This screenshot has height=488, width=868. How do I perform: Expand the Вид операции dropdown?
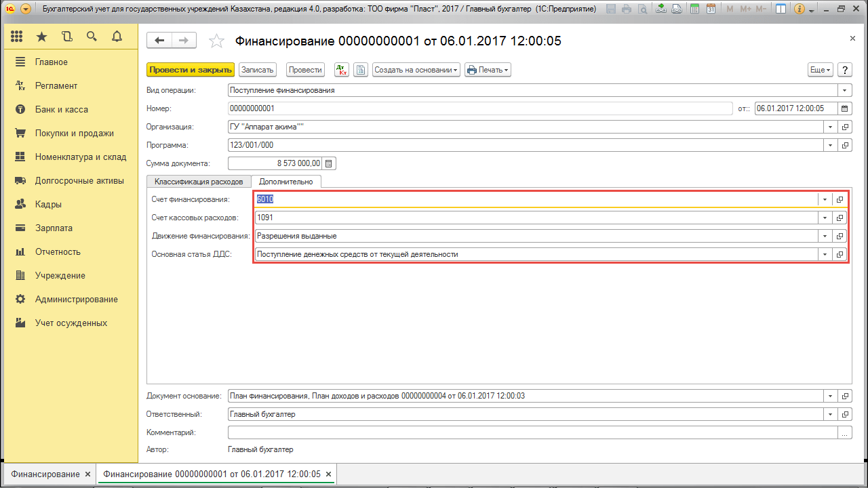(x=844, y=90)
